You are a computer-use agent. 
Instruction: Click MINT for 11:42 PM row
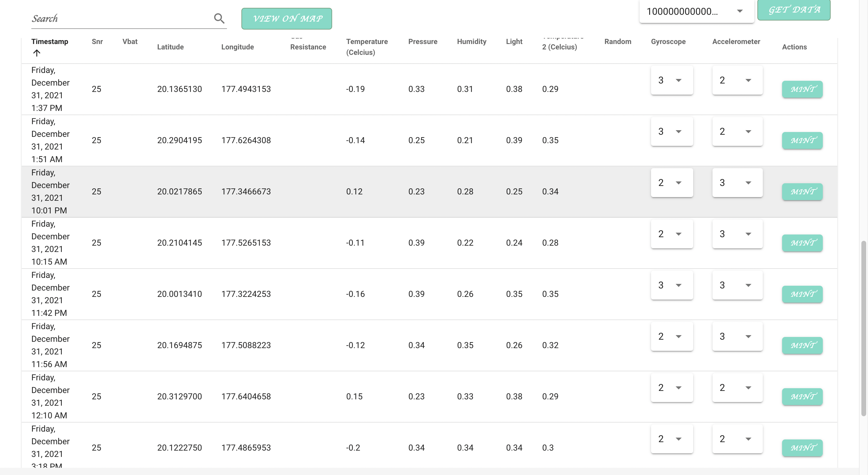pos(802,294)
